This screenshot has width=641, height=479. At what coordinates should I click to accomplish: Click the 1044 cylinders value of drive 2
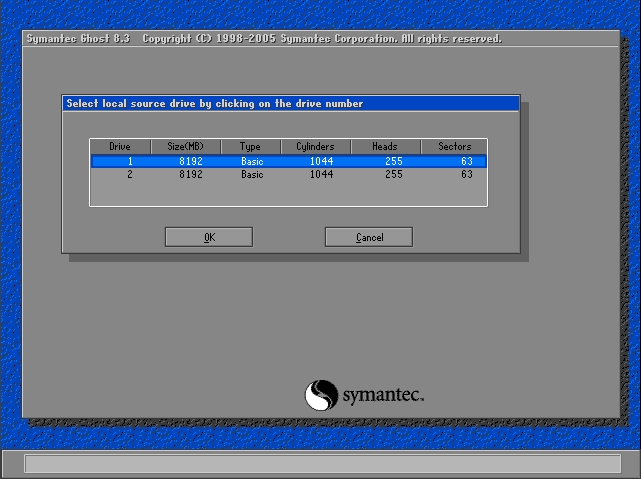point(321,175)
